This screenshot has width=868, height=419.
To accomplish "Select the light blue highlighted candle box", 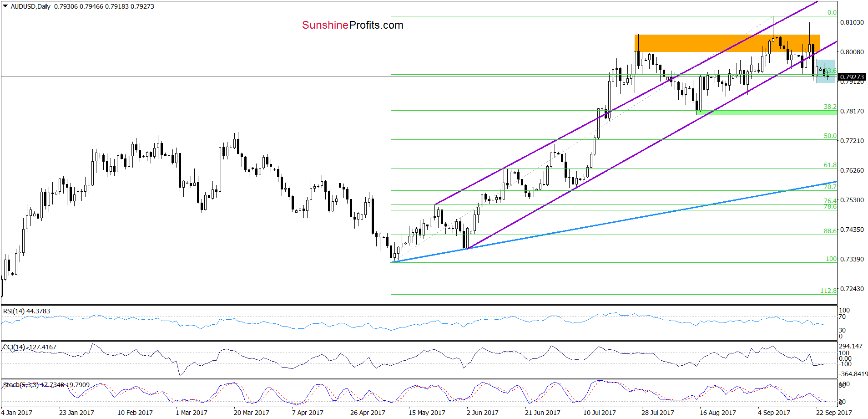I will (x=826, y=71).
